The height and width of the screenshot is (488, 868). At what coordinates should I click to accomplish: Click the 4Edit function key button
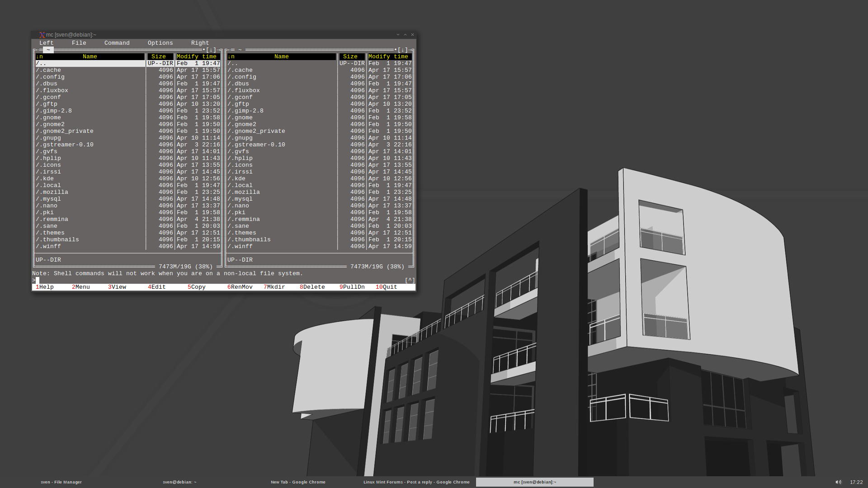(x=157, y=287)
